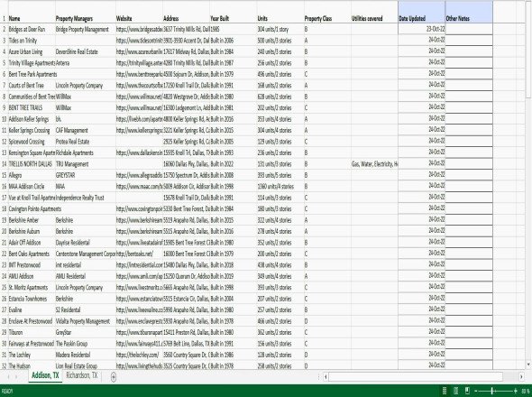
Task: Select the Adair Off Addison cell
Action: [32, 243]
